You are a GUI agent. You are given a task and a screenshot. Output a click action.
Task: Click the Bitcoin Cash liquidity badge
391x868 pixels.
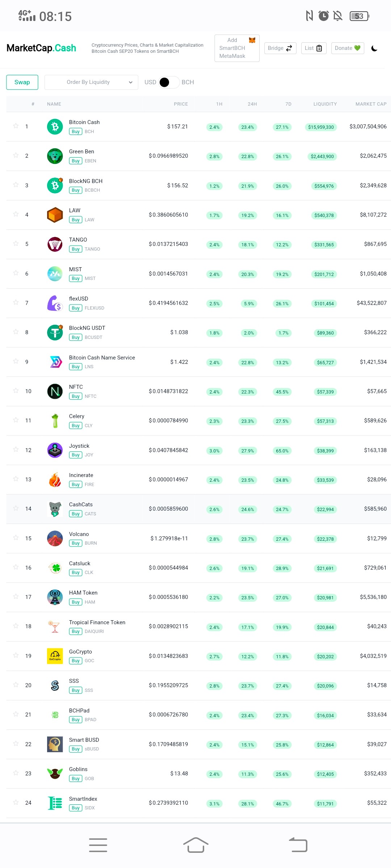click(x=321, y=127)
